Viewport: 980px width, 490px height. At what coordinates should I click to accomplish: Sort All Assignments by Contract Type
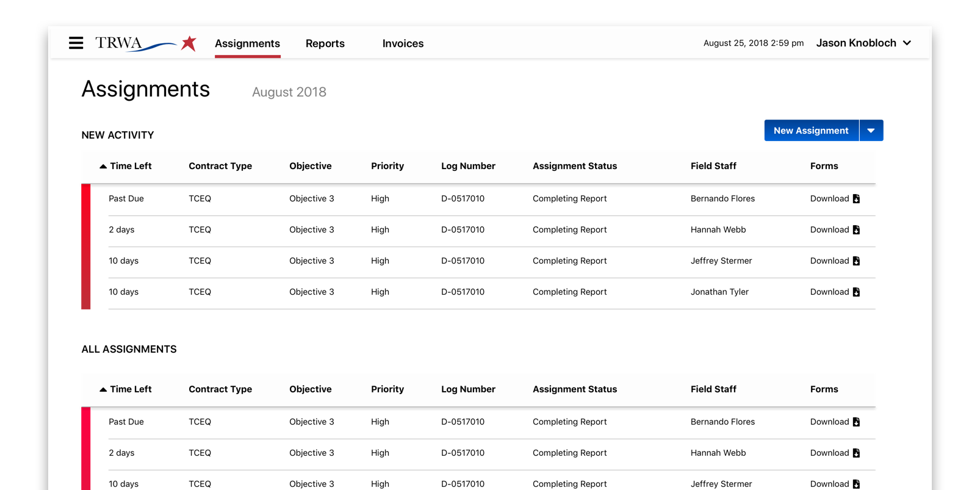tap(220, 389)
